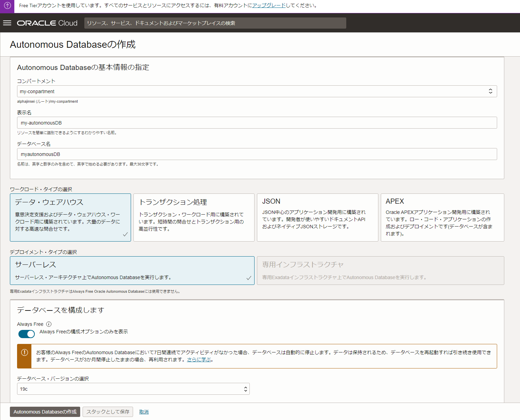Viewport: 520px width, 420px height.
Task: Select the JSON workload card
Action: [318, 218]
